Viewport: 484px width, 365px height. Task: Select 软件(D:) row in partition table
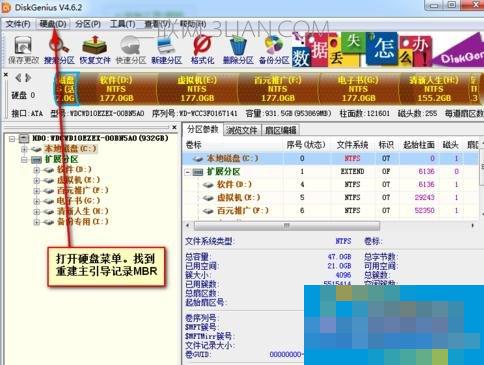330,184
